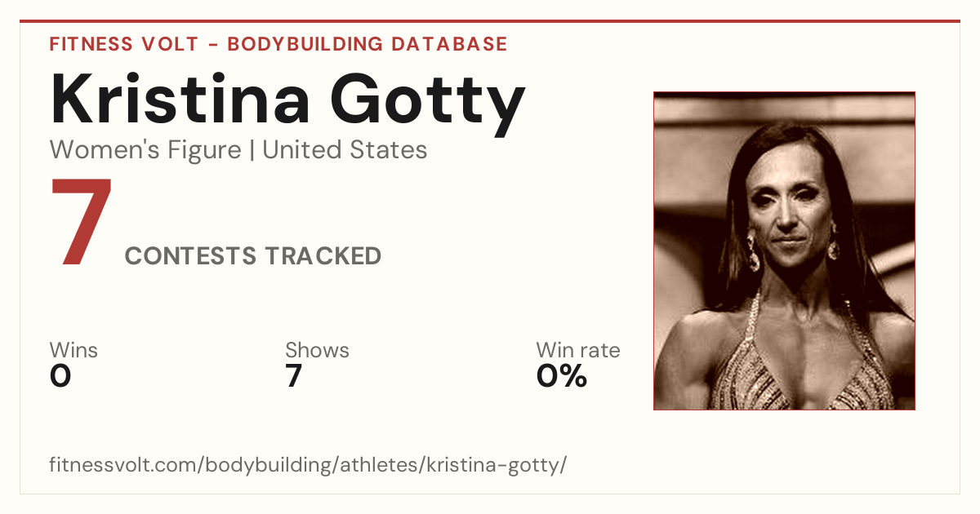Click the Wins stat label
The image size is (980, 514).
73,350
